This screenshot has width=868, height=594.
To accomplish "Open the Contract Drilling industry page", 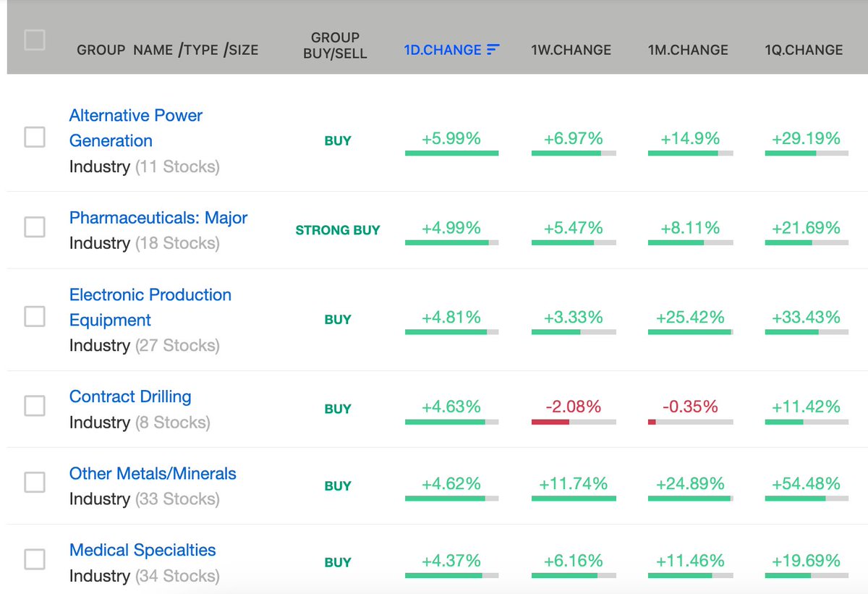I will click(x=130, y=396).
